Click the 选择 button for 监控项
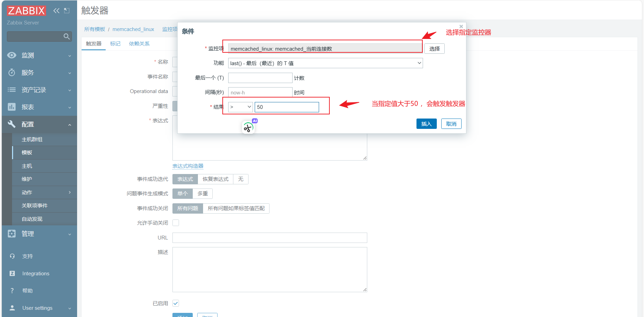644x317 pixels. pos(434,49)
